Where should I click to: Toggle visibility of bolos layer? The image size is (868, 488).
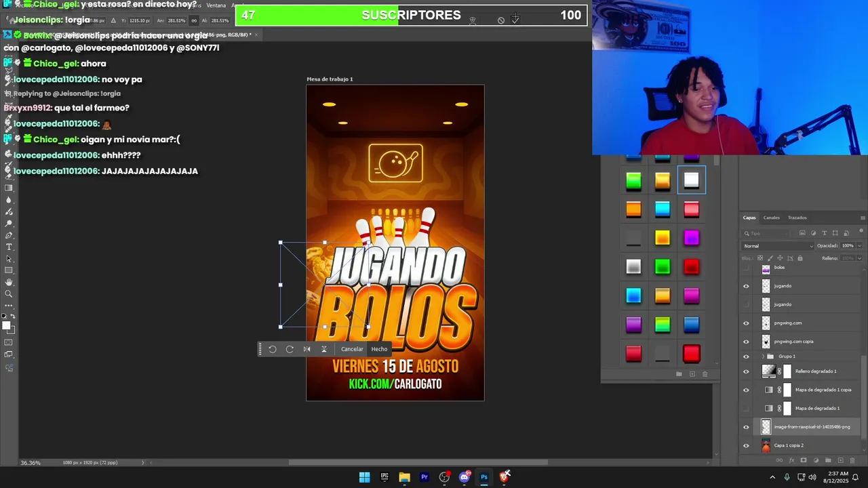(x=747, y=268)
